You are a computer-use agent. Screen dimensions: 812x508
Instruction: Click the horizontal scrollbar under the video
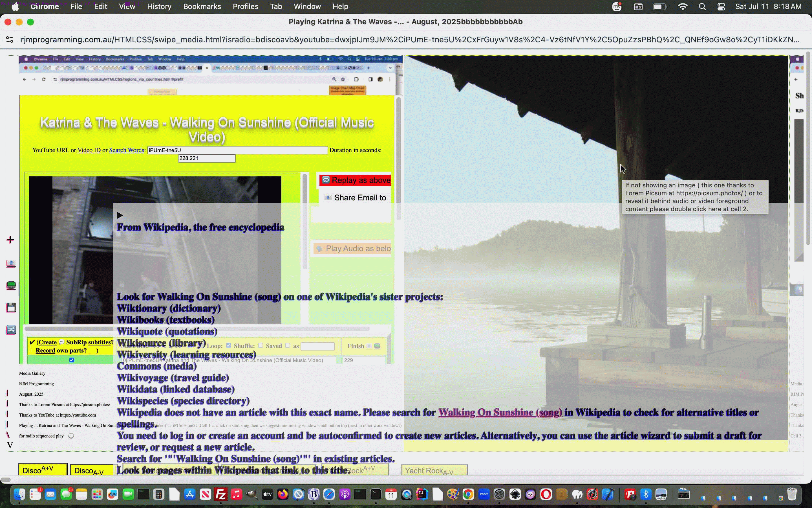click(x=197, y=329)
